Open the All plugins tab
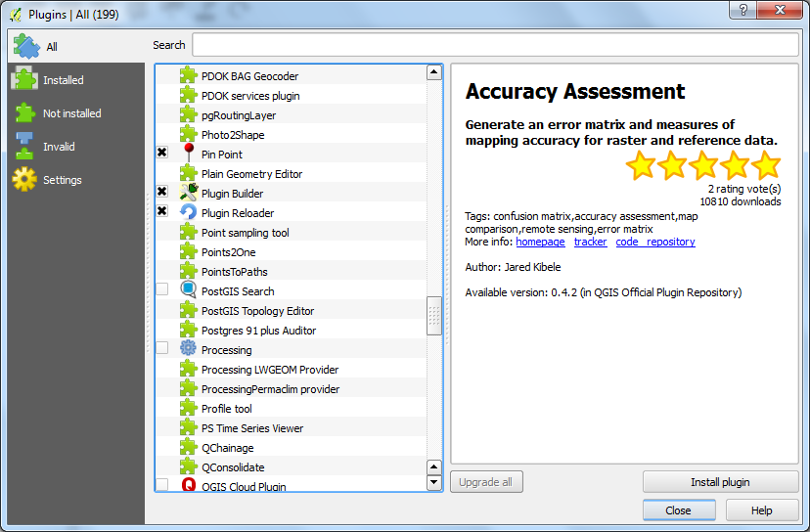 coord(76,47)
